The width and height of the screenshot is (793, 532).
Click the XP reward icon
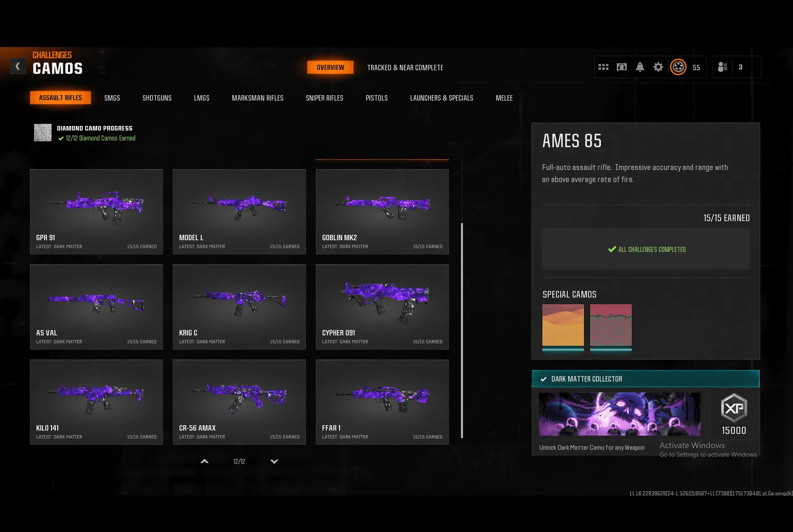(x=734, y=408)
